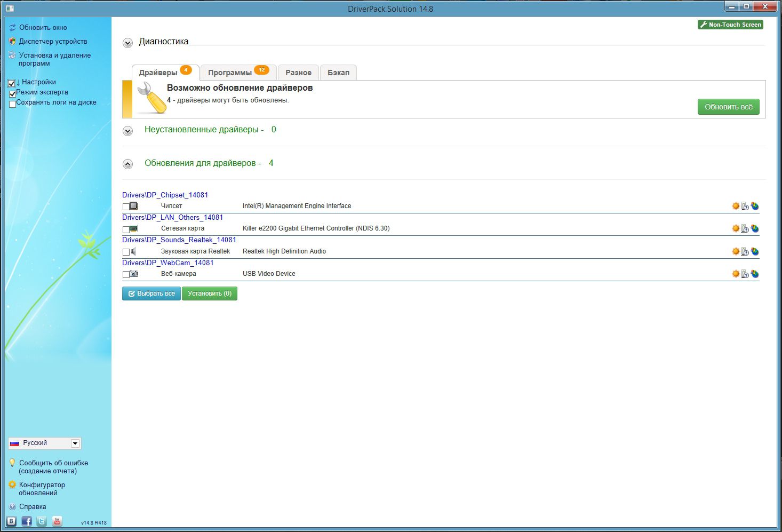782x532 pixels.
Task: Click the Обновить окно link text
Action: pyautogui.click(x=43, y=27)
